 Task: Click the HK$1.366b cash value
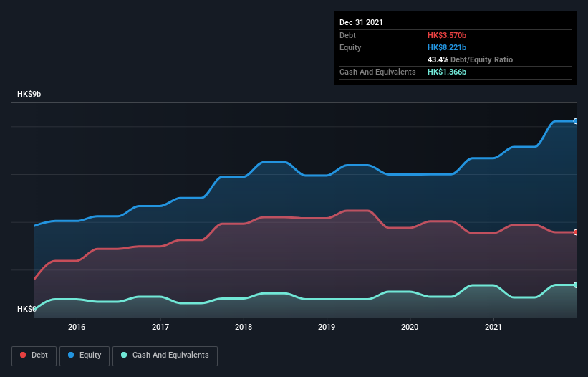(x=447, y=72)
